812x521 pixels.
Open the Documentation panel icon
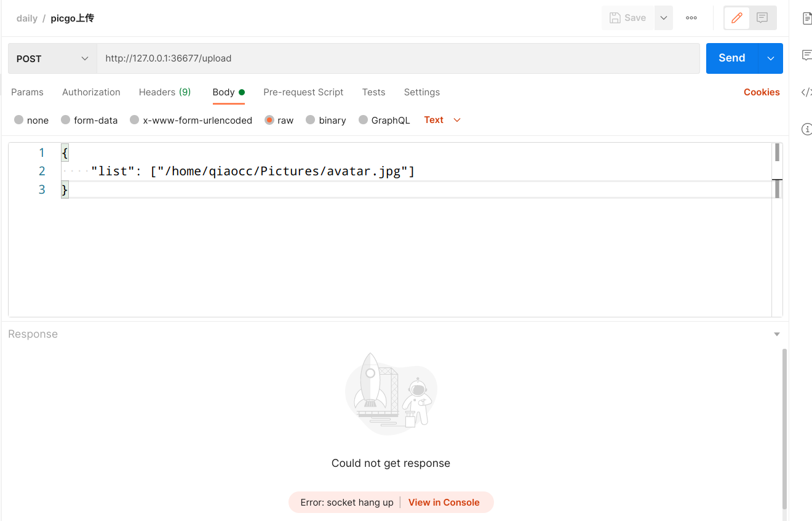click(806, 18)
